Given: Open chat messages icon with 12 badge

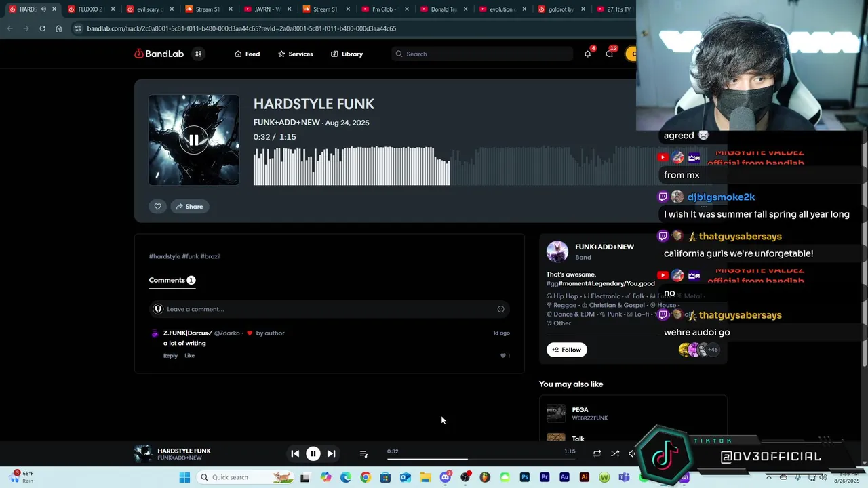Looking at the screenshot, I should coord(610,54).
